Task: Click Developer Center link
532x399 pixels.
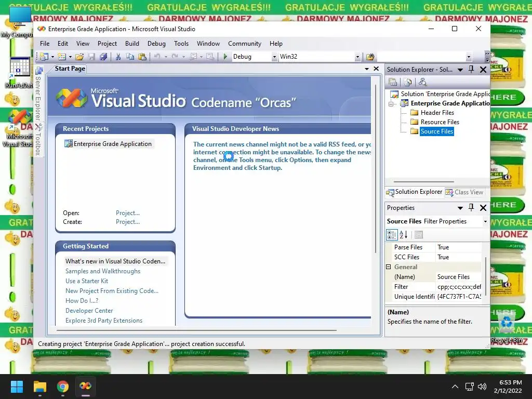Action: click(89, 311)
